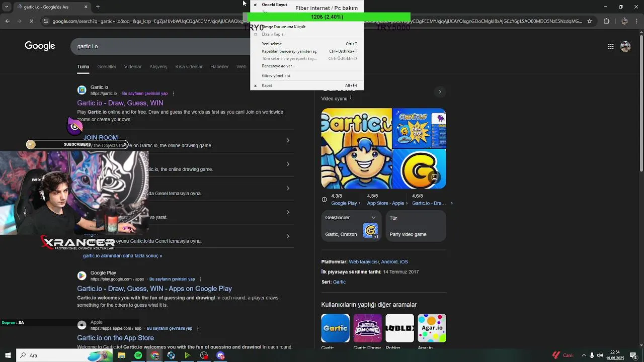The image size is (644, 362).
Task: Open Gartic.io on the App Store result
Action: coord(115,338)
